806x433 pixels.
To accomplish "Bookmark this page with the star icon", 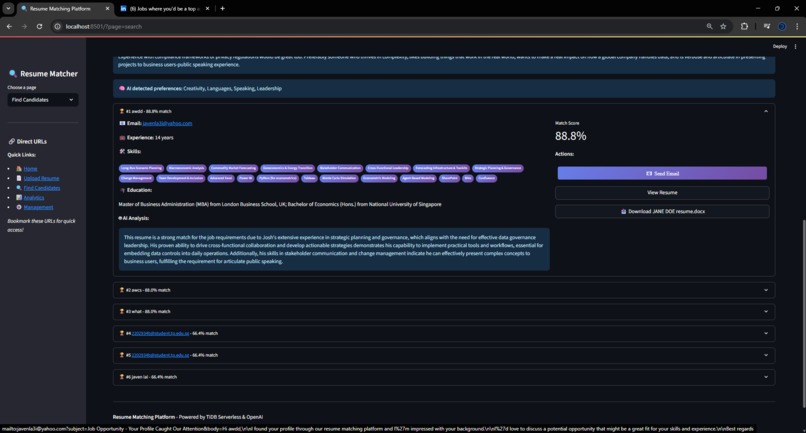I will pyautogui.click(x=723, y=26).
